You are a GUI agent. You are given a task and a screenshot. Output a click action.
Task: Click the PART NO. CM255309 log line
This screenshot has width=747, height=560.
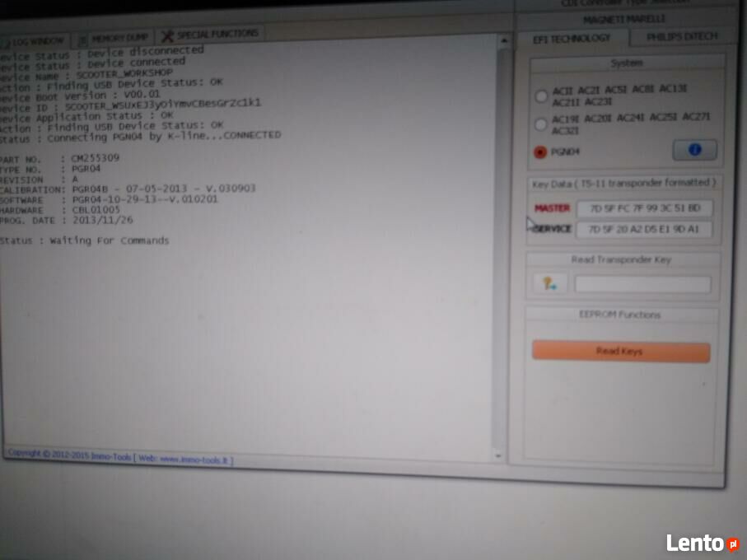[x=59, y=158]
